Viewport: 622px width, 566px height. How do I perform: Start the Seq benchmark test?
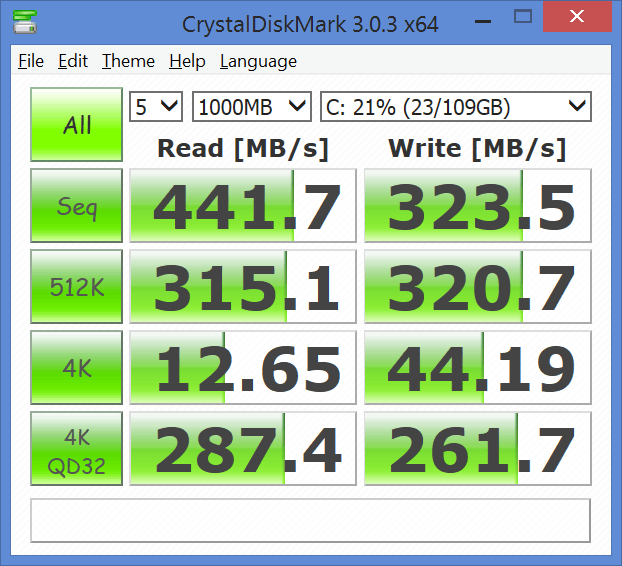point(77,205)
